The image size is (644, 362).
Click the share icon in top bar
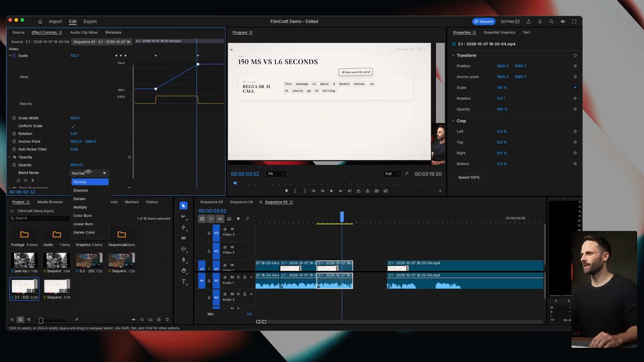point(528,22)
